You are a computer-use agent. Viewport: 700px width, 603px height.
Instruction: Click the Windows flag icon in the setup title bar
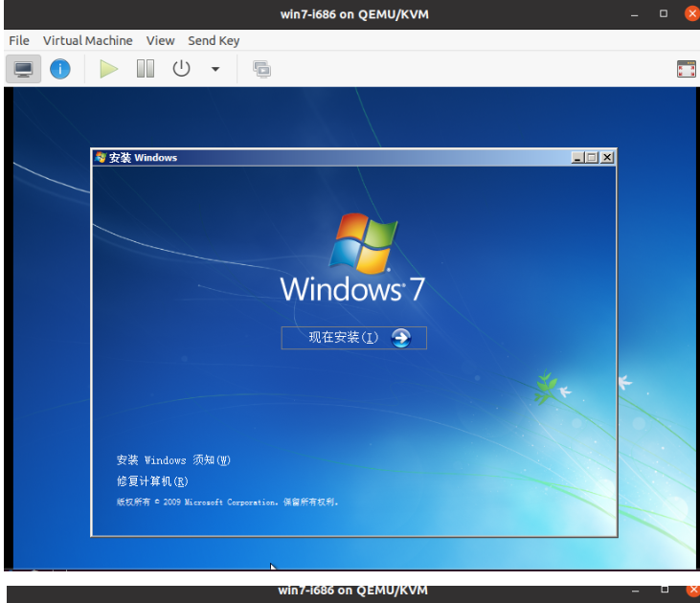point(101,157)
